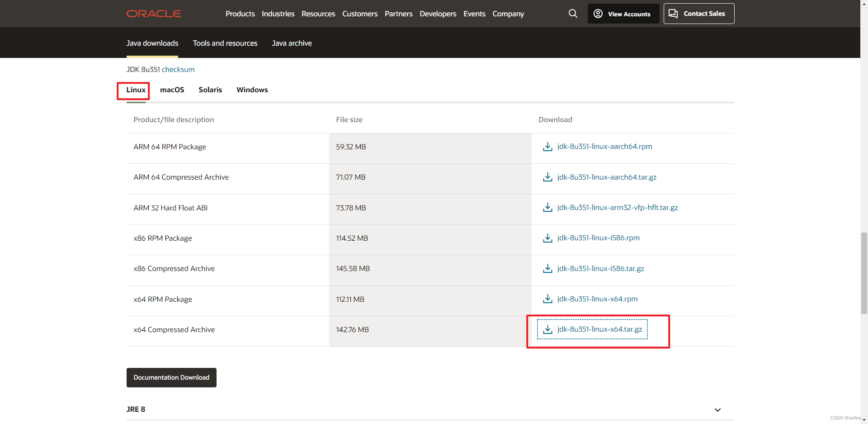Select the Linux platform tab
The image size is (868, 424).
pos(136,90)
